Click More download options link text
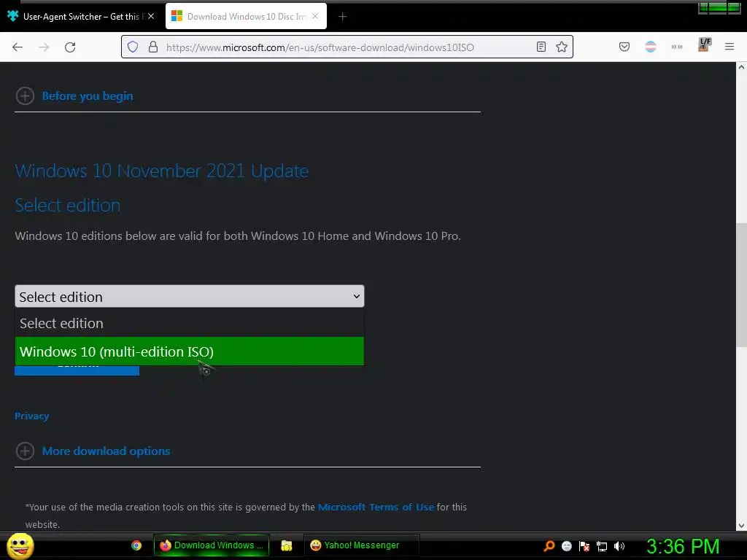The width and height of the screenshot is (747, 560). 107,451
